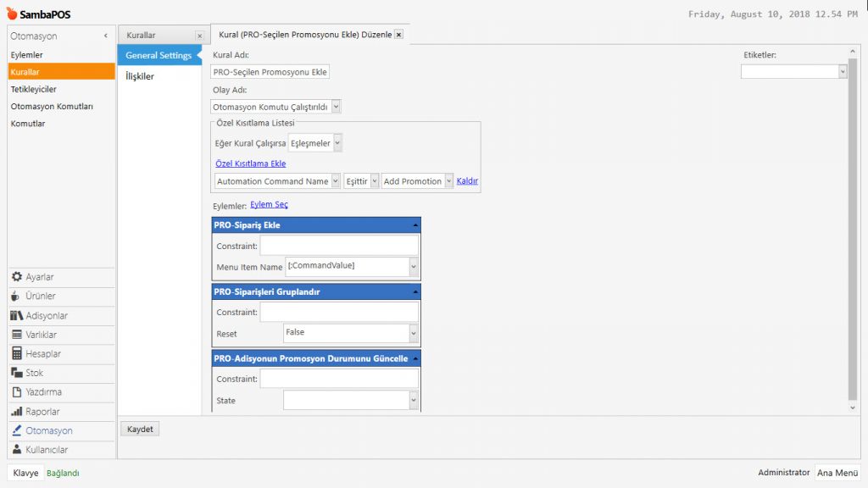Open Yazdırma document icon
The height and width of the screenshot is (488, 868).
17,391
